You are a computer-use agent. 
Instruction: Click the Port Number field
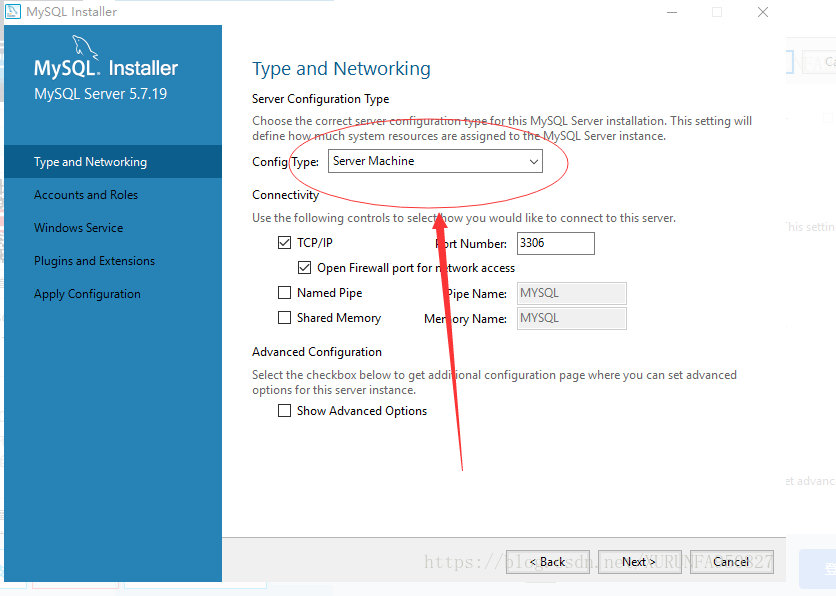pos(555,243)
